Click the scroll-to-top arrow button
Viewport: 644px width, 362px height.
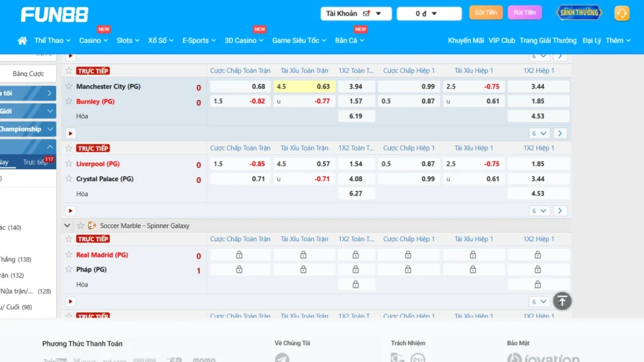click(x=562, y=301)
